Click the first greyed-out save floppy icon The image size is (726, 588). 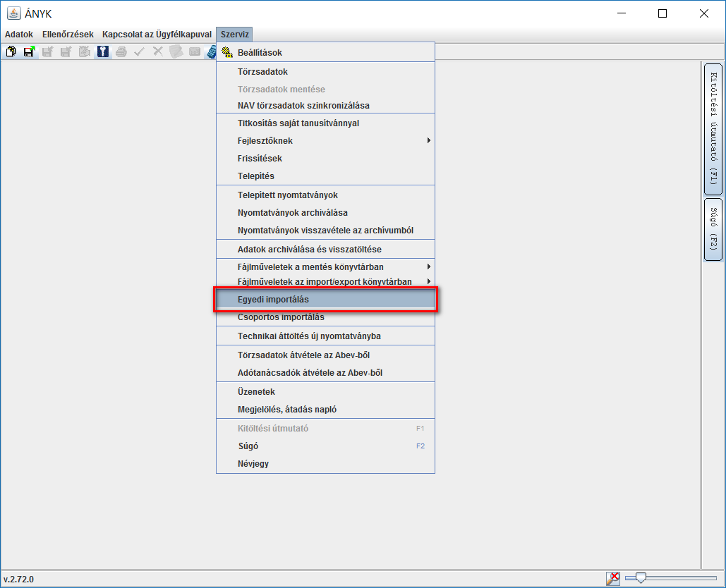pos(47,51)
